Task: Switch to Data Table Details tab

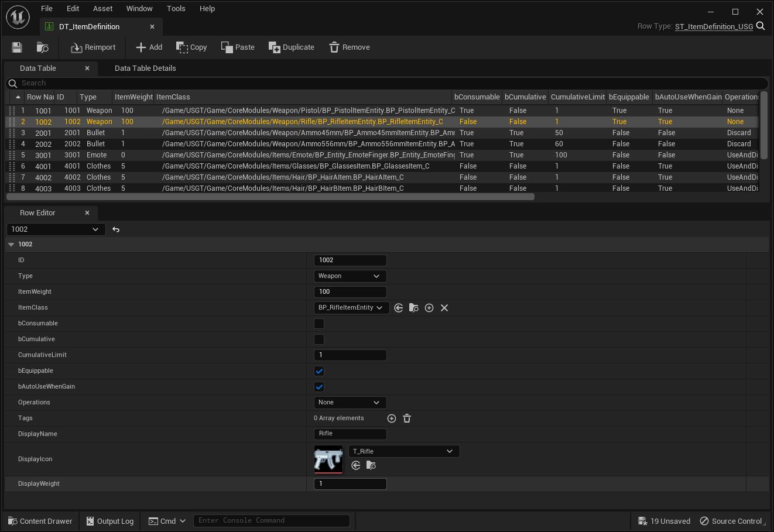Action: point(145,68)
